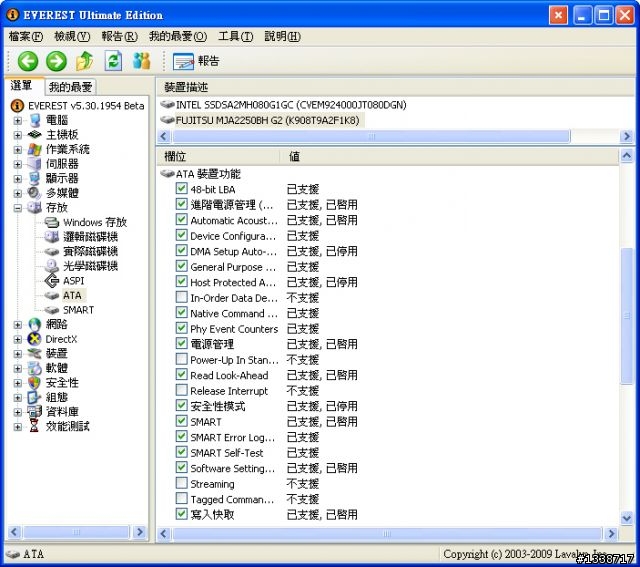Click the 報告 report toolbar button
This screenshot has width=640, height=567.
196,61
